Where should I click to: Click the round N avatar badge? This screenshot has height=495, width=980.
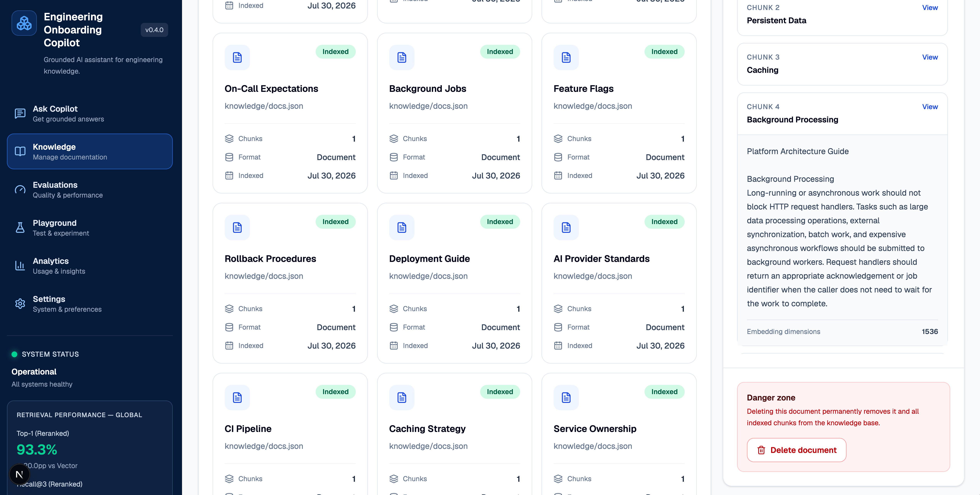pos(19,474)
